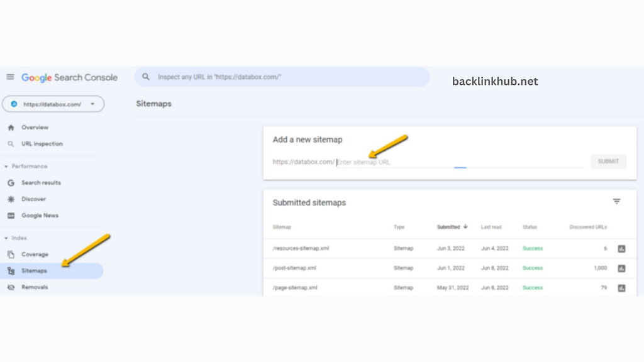Screen dimensions: 644x362
Task: Select the Removals icon in the sidebar
Action: pyautogui.click(x=11, y=287)
